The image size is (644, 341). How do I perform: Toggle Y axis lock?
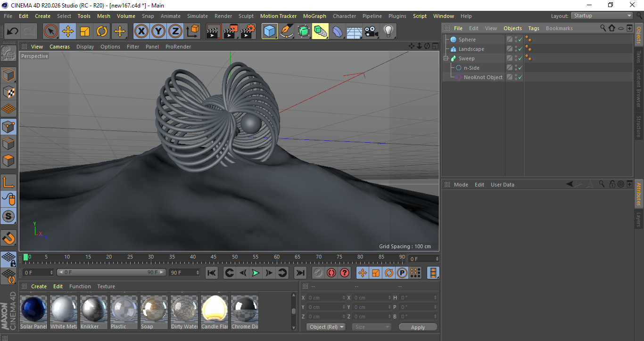coord(158,32)
